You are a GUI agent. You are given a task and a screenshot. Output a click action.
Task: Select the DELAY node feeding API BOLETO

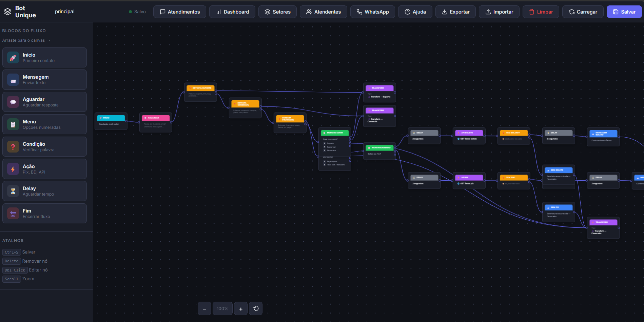point(425,136)
